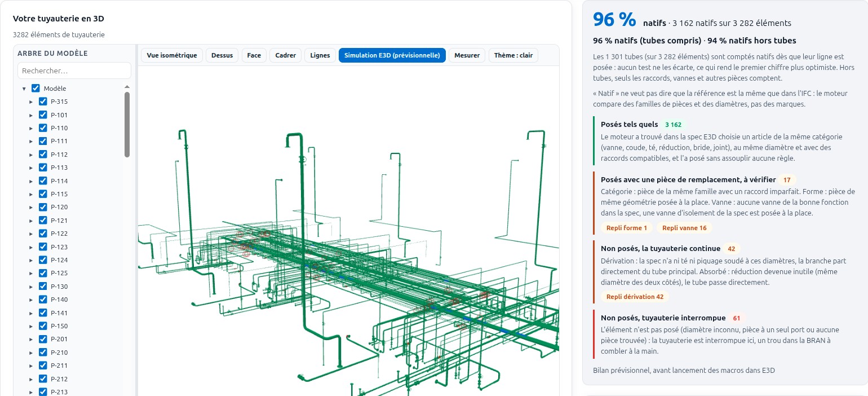Click the tree scrollbar up arrow
The height and width of the screenshot is (396, 868).
pyautogui.click(x=127, y=87)
